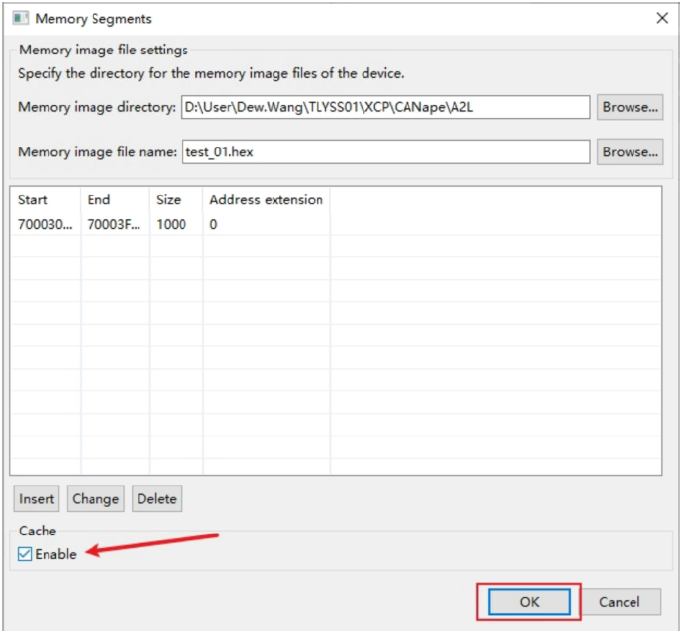Click the Memory image directory field
Screen dimensions: 682x636
pyautogui.click(x=385, y=107)
